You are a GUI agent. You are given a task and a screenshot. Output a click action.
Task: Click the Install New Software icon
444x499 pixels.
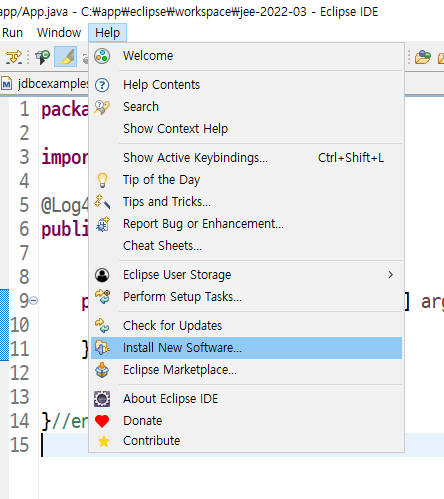(102, 348)
